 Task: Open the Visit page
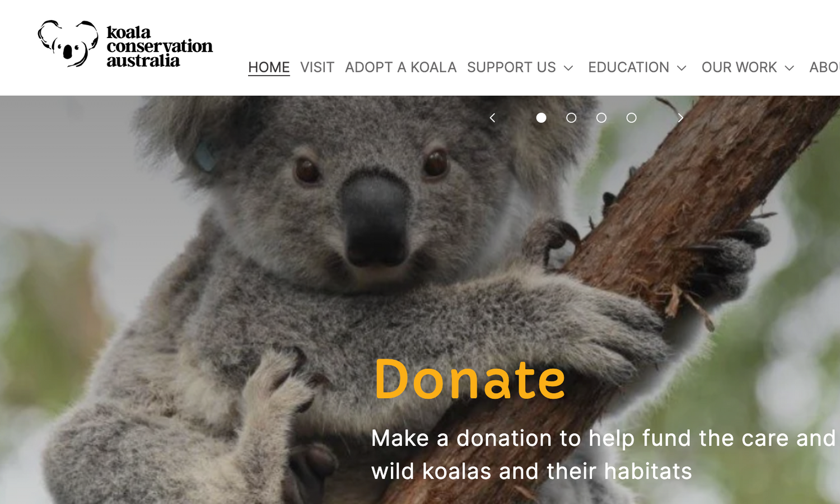point(317,67)
